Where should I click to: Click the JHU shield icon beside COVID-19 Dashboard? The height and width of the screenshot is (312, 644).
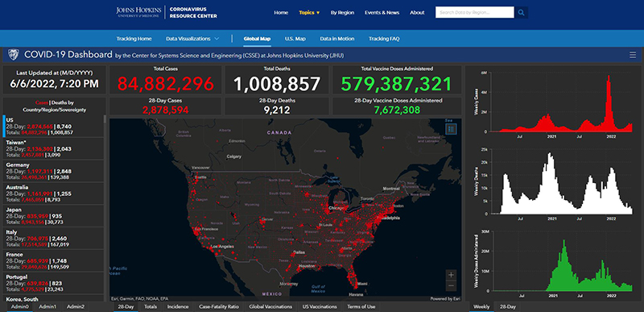14,55
